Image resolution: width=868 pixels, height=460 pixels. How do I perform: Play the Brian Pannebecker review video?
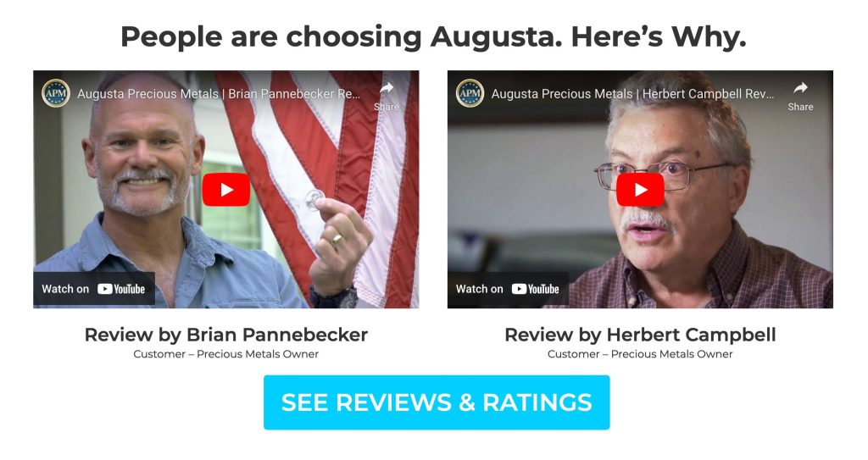(225, 190)
